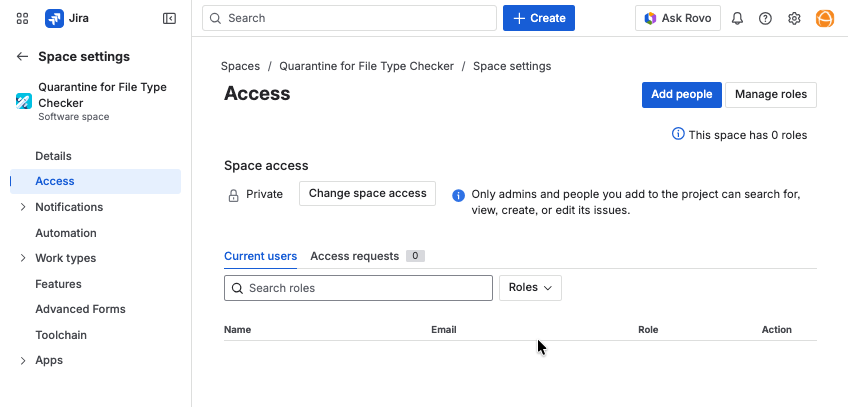Open Apps settings item
848x407 pixels.
pos(49,360)
